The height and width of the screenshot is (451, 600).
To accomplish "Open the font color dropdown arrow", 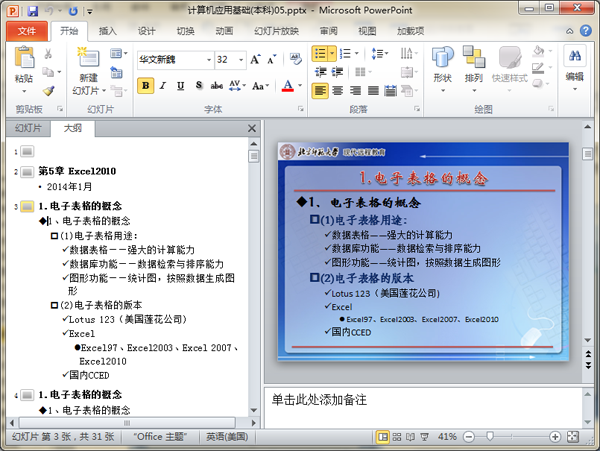I will pos(300,85).
